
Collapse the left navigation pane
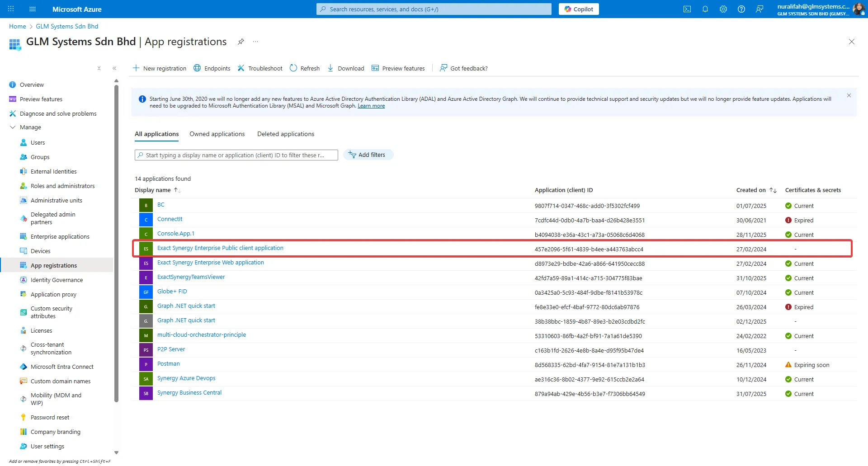point(114,68)
